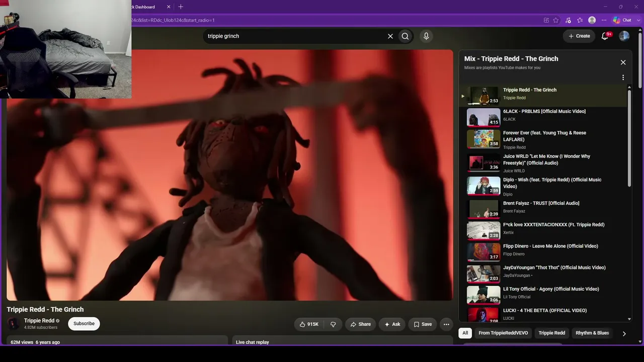The image size is (644, 362).
Task: Open browser favorites list
Action: pos(580,20)
